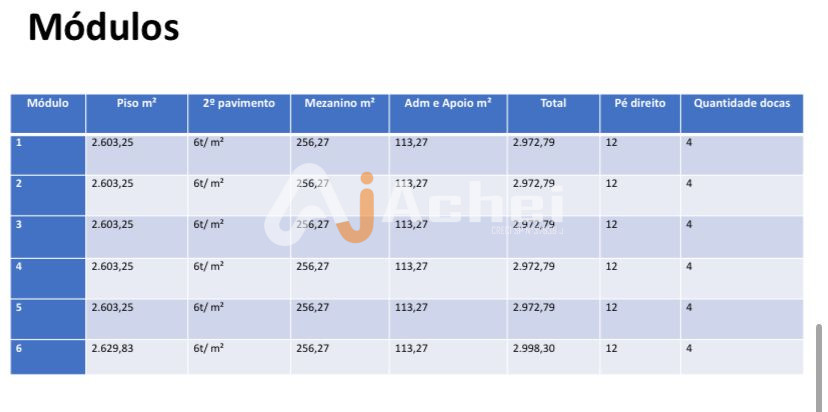Click the Total column header
The width and height of the screenshot is (828, 412).
553,103
